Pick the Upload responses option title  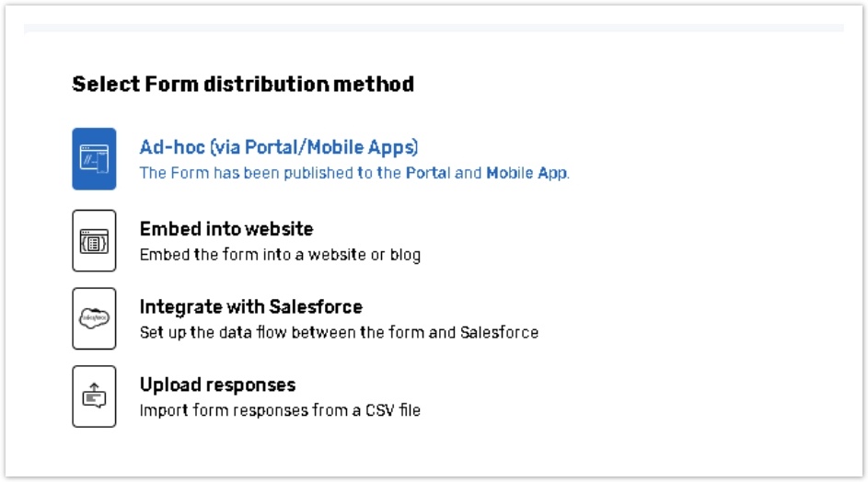coord(217,384)
